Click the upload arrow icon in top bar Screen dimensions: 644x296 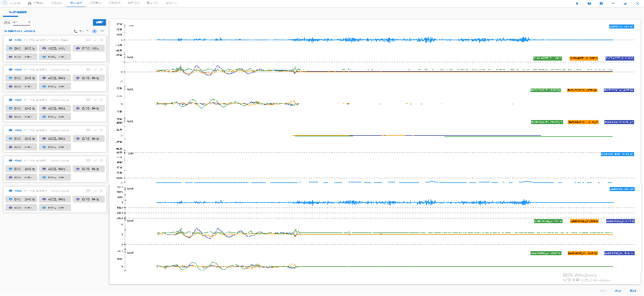pyautogui.click(x=577, y=3)
